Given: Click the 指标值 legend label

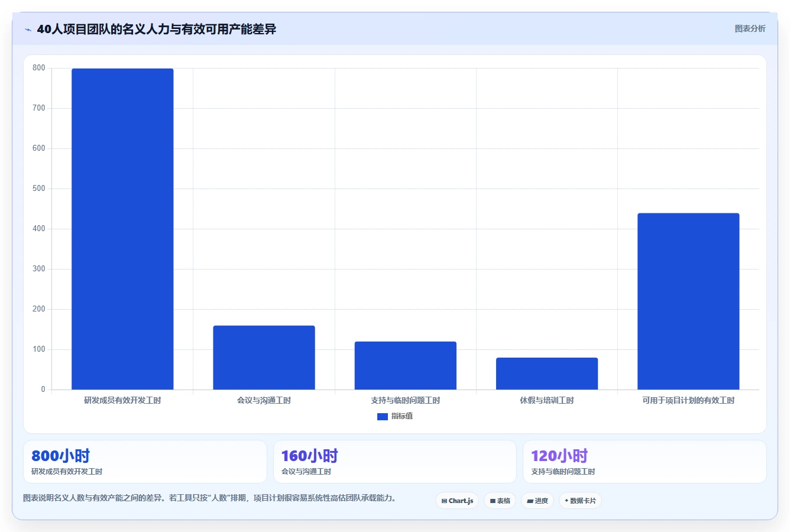Looking at the screenshot, I should [x=402, y=416].
